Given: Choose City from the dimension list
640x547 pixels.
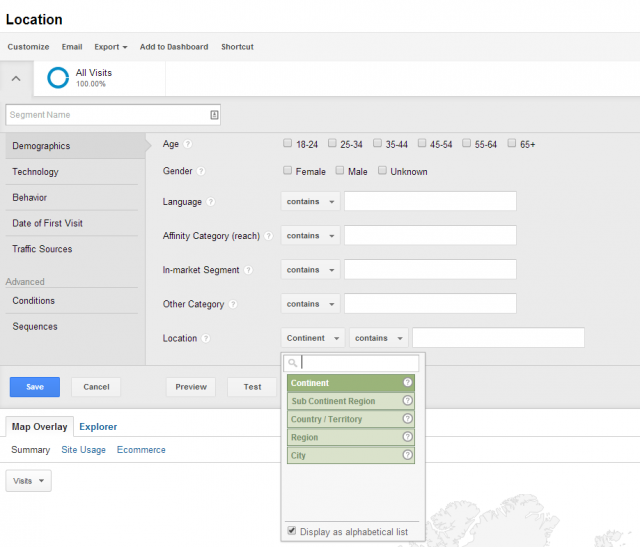Looking at the screenshot, I should [351, 455].
